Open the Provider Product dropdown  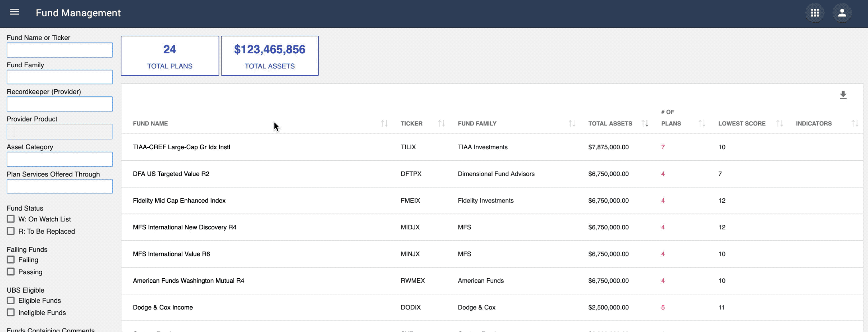[60, 132]
